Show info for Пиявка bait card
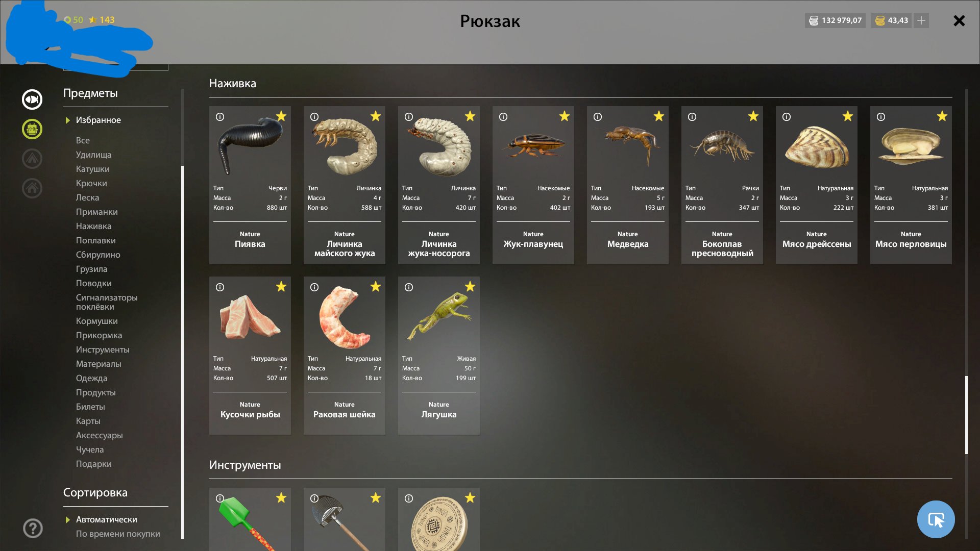This screenshot has height=551, width=980. (220, 117)
